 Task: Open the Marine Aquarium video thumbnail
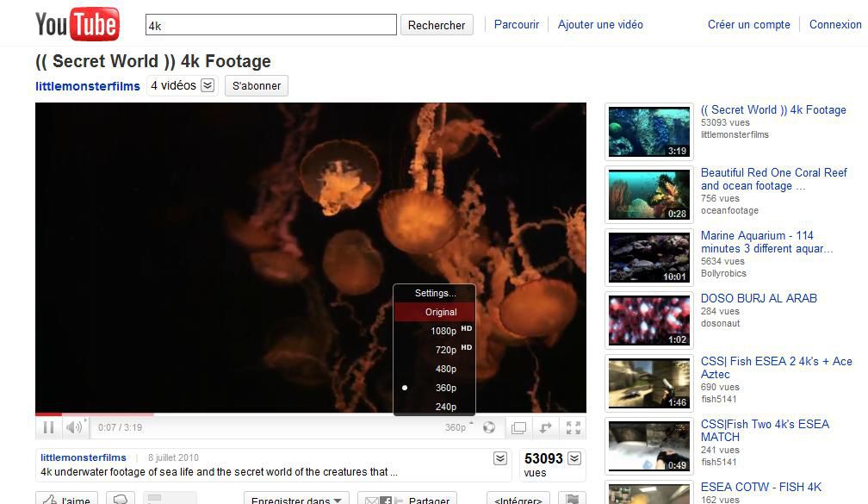[x=648, y=258]
